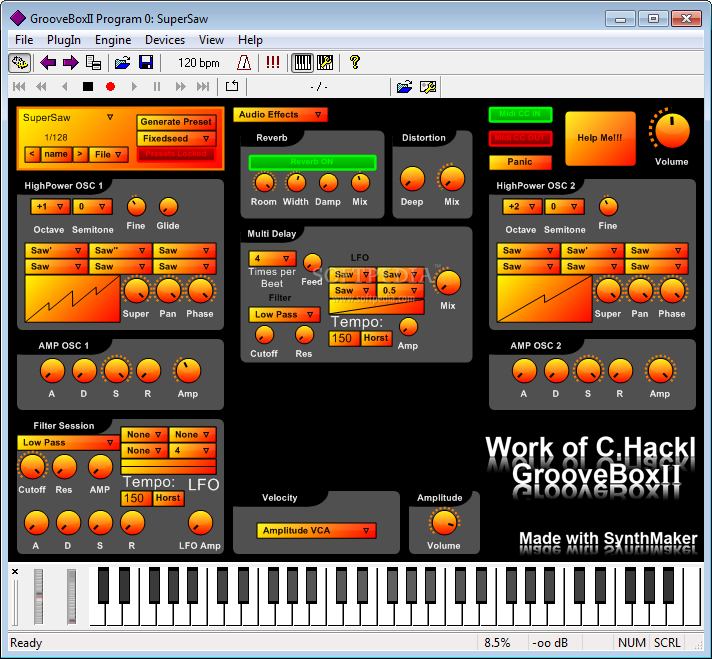Screen dimensions: 712x659
Task: Click the open folder icon in top toolbar
Action: coord(122,63)
